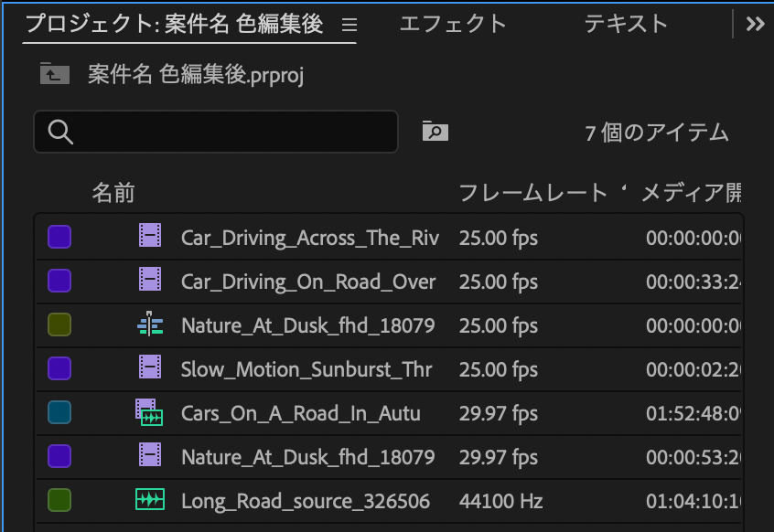Expand hidden panels with double chevron
Screen dimensions: 774x532
pyautogui.click(x=755, y=25)
